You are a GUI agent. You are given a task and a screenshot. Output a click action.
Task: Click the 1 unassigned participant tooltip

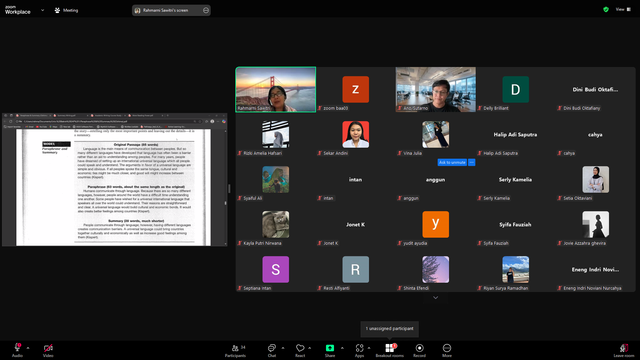click(389, 329)
